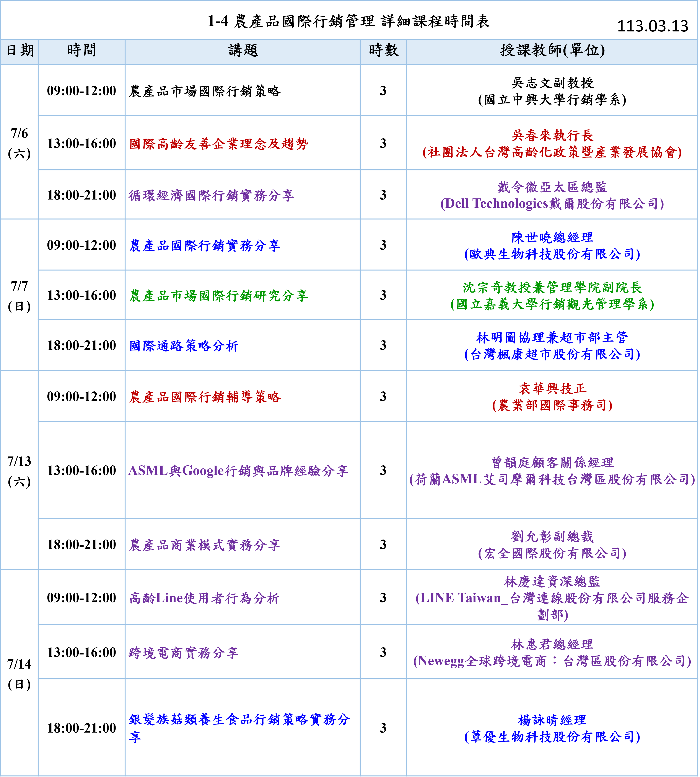Click 09:00-12:00 time in 農產品國際行銷實務分享 row
The height and width of the screenshot is (777, 700).
click(x=81, y=245)
